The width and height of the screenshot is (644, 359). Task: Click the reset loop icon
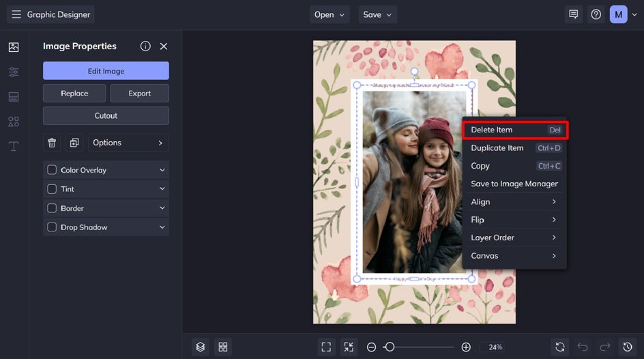pos(560,347)
